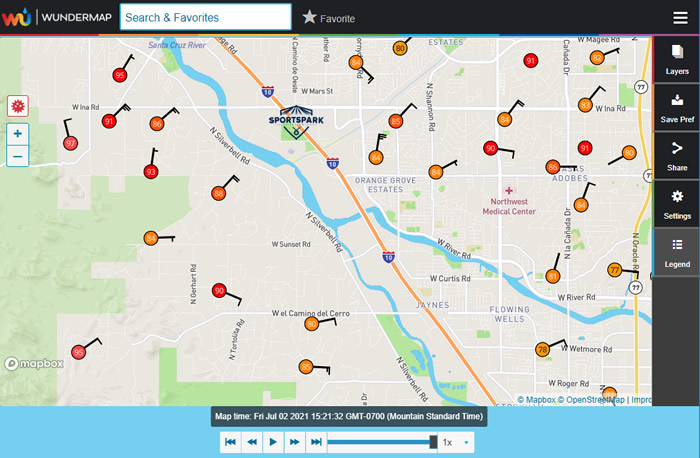Expand the 1x speed dropdown
Viewport: 700px width, 458px height.
[x=456, y=442]
